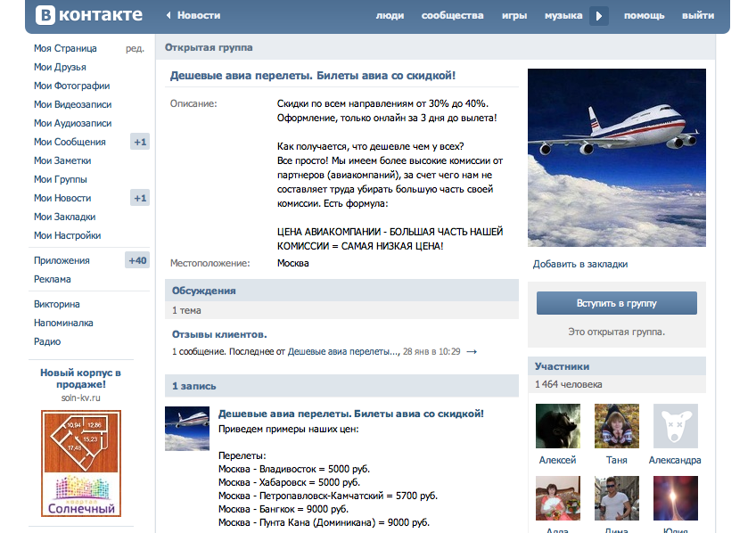Open the Отзывы клиентов. topic
Screen dimensions: 756x533
point(219,334)
